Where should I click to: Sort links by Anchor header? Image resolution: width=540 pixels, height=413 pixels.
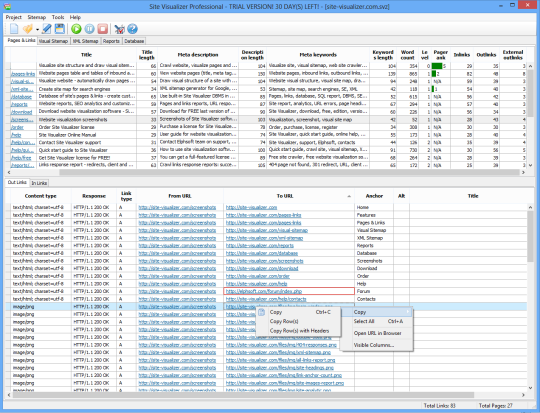pos(374,196)
